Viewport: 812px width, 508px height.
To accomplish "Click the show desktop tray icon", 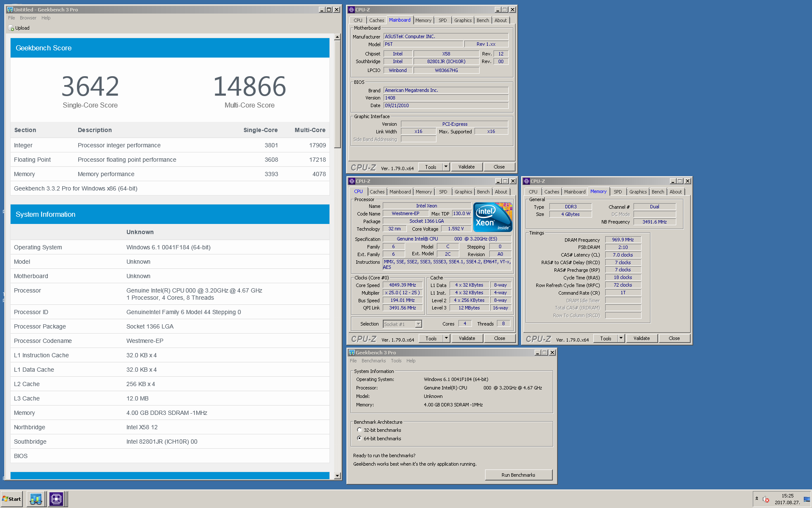I will click(807, 499).
